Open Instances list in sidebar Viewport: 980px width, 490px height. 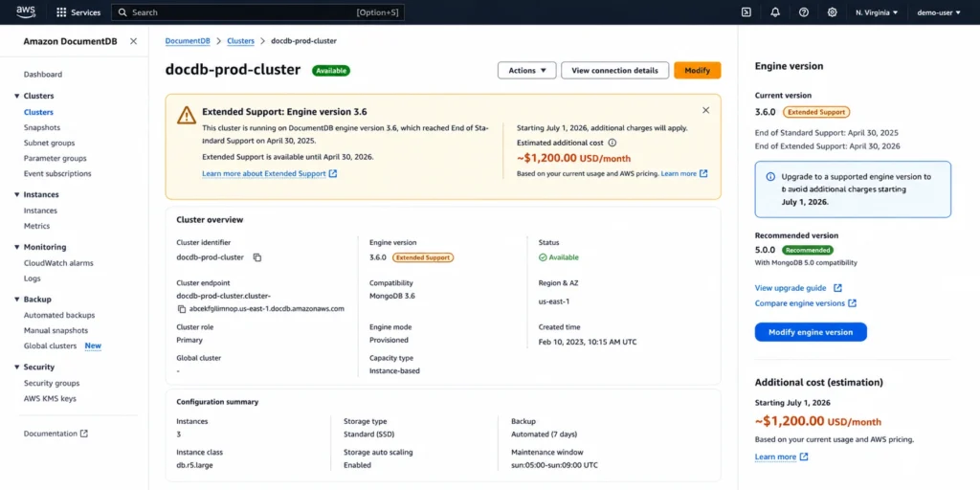tap(40, 211)
